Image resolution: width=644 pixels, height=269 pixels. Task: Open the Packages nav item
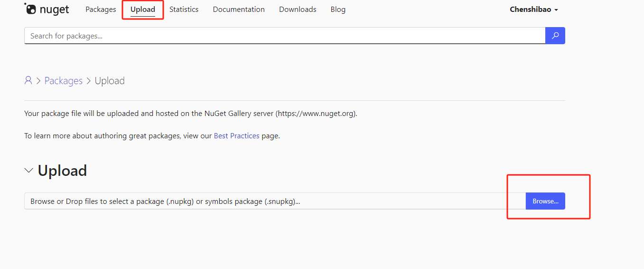tap(101, 10)
